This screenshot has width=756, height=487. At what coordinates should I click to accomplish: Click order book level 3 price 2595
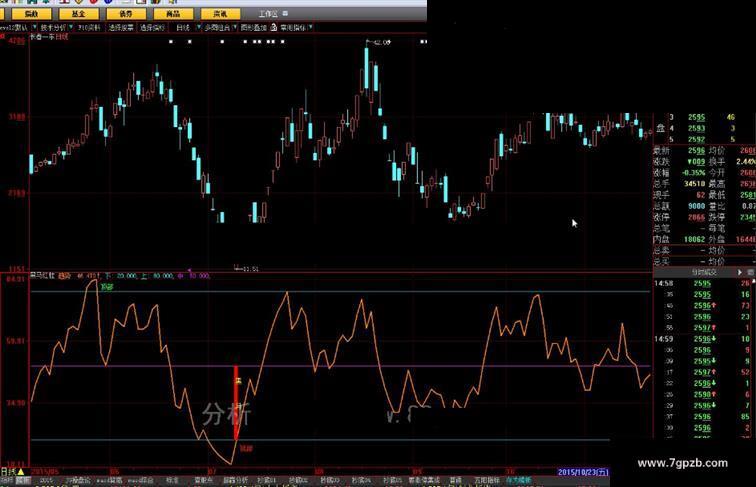tap(696, 117)
